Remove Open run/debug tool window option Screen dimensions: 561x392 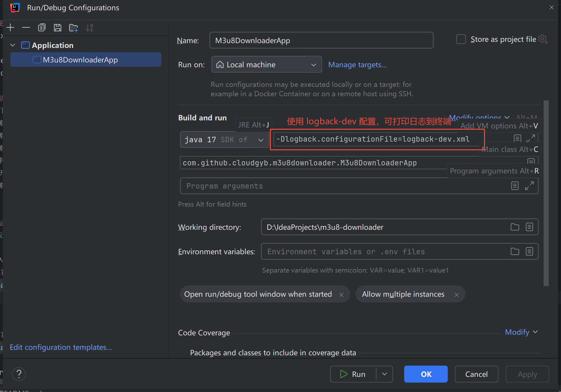click(x=341, y=294)
